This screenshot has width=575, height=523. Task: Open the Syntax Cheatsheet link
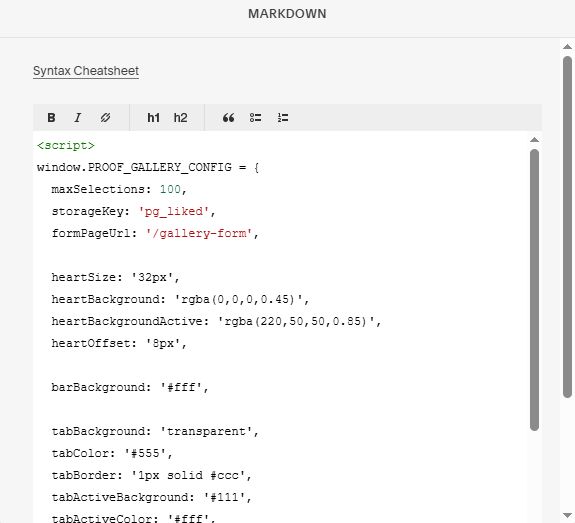[86, 71]
